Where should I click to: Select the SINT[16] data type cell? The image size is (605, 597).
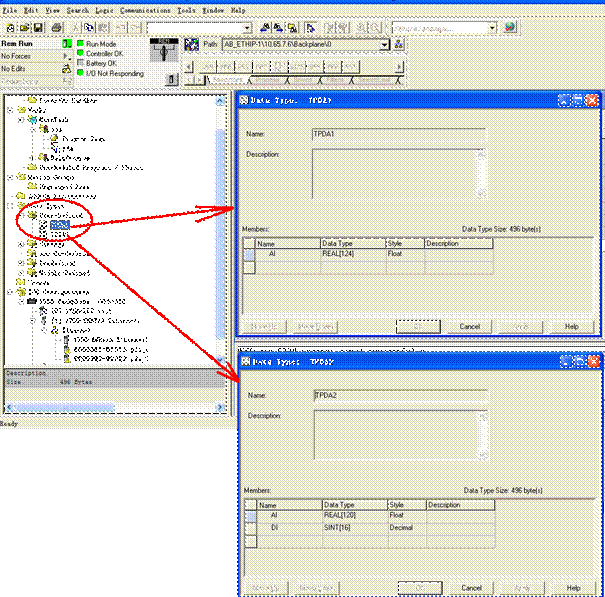tap(355, 527)
